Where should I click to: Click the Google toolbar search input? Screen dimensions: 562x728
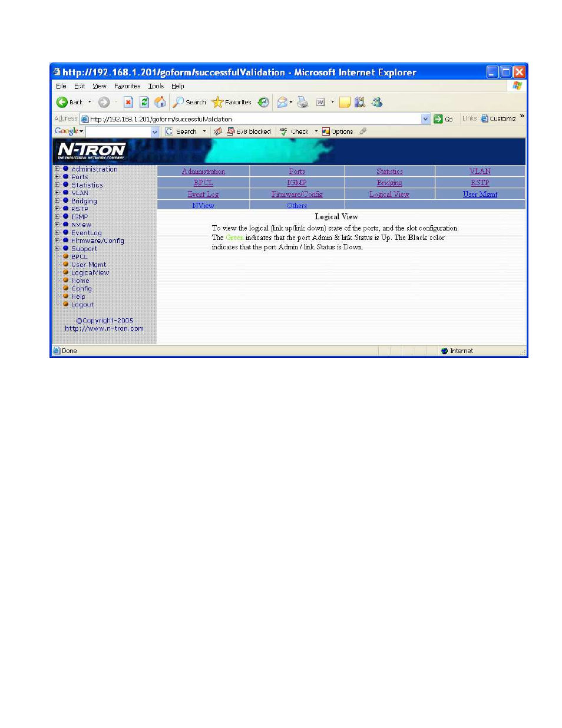tap(118, 131)
